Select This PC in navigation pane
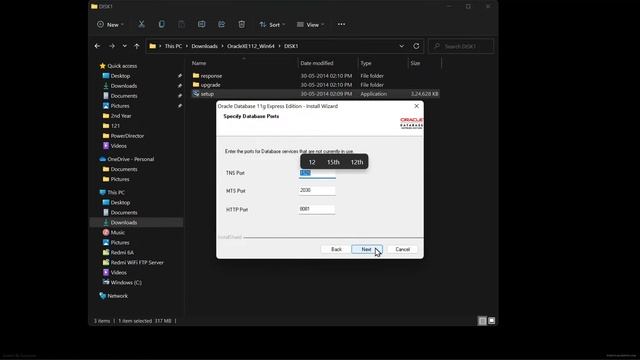 [x=116, y=192]
